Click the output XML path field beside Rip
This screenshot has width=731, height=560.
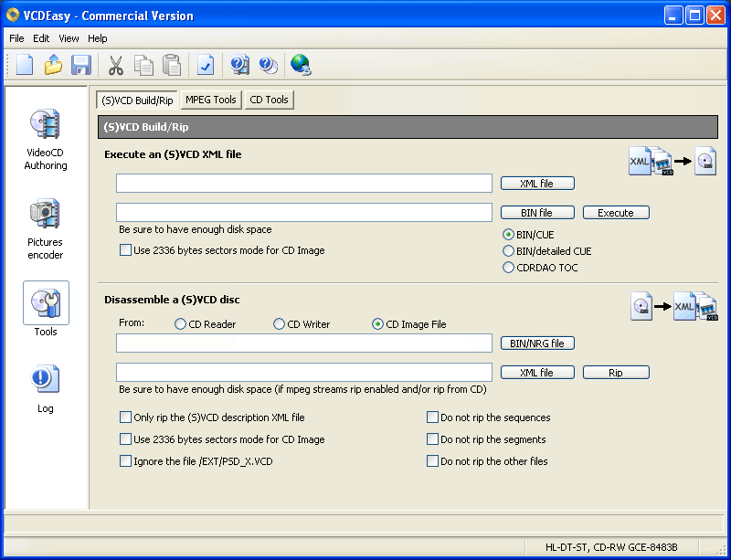(304, 373)
